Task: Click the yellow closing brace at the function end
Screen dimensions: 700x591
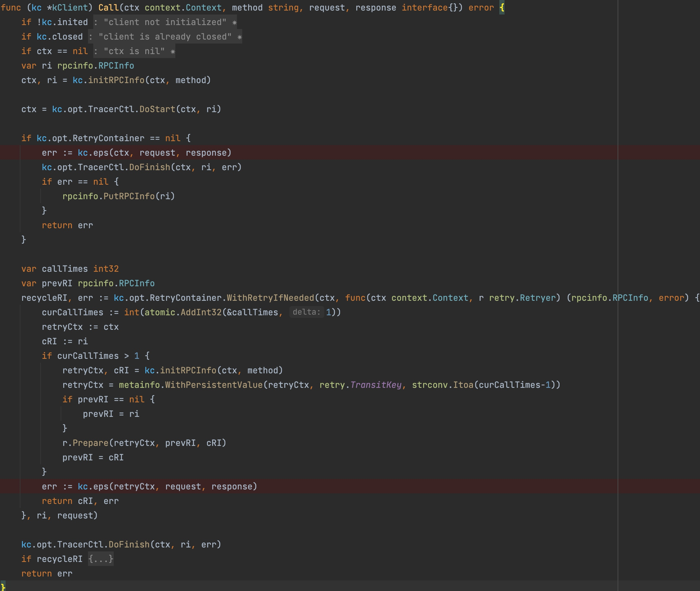Action: [x=3, y=587]
